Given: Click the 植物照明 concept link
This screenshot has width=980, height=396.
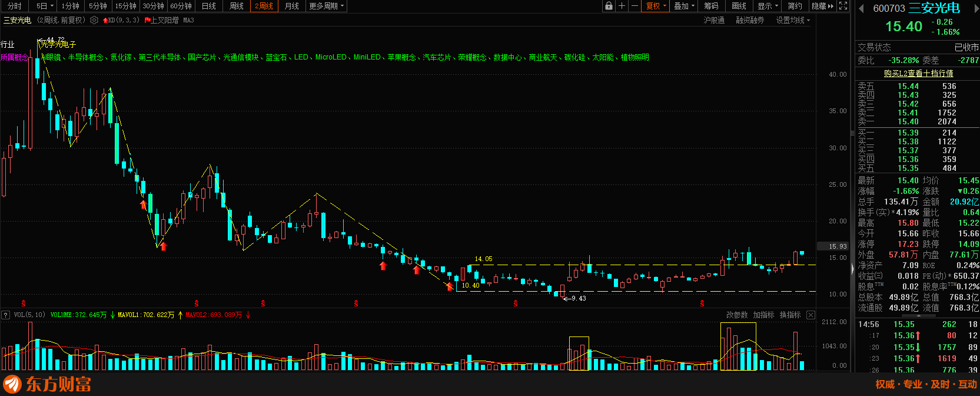Looking at the screenshot, I should (x=634, y=57).
